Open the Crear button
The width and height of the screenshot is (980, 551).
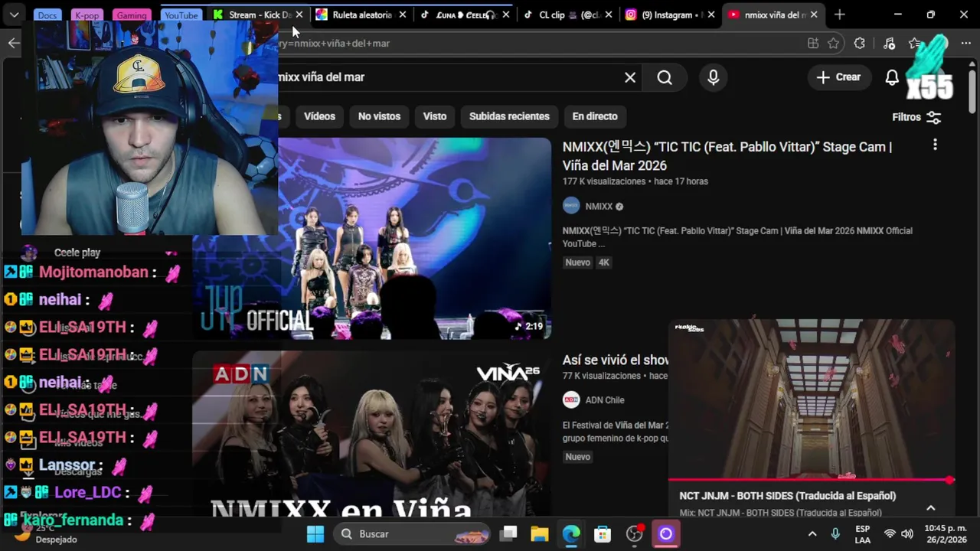coord(838,77)
